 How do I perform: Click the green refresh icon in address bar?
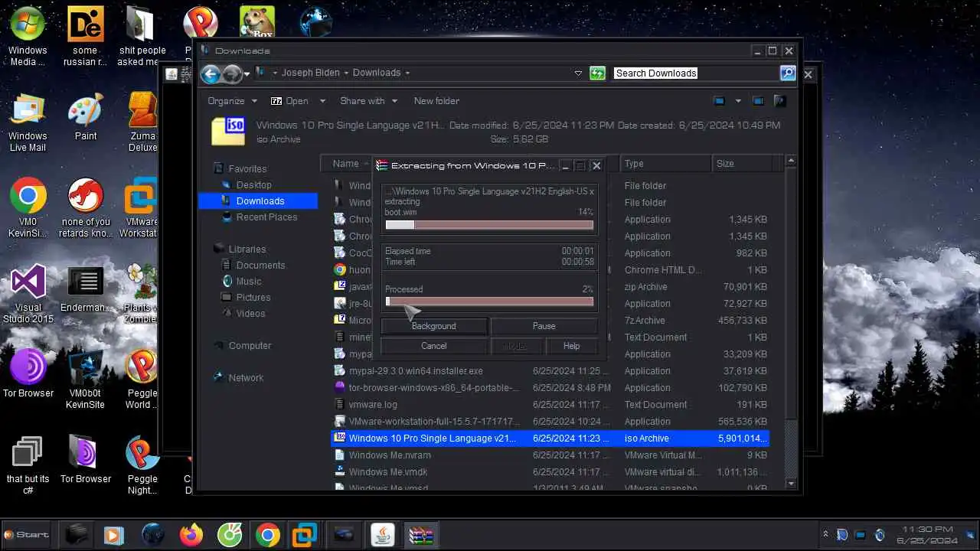[x=598, y=73]
